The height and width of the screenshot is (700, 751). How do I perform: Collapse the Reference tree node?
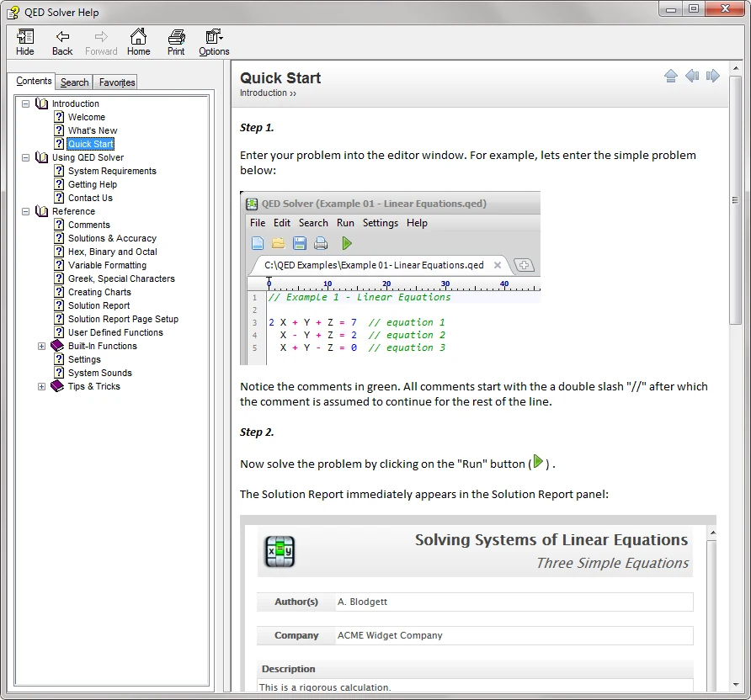(x=26, y=211)
